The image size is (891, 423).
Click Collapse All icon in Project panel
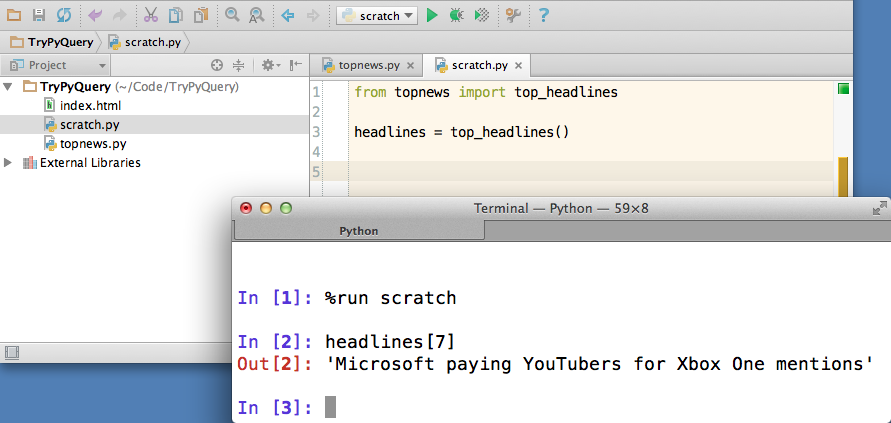coord(239,65)
